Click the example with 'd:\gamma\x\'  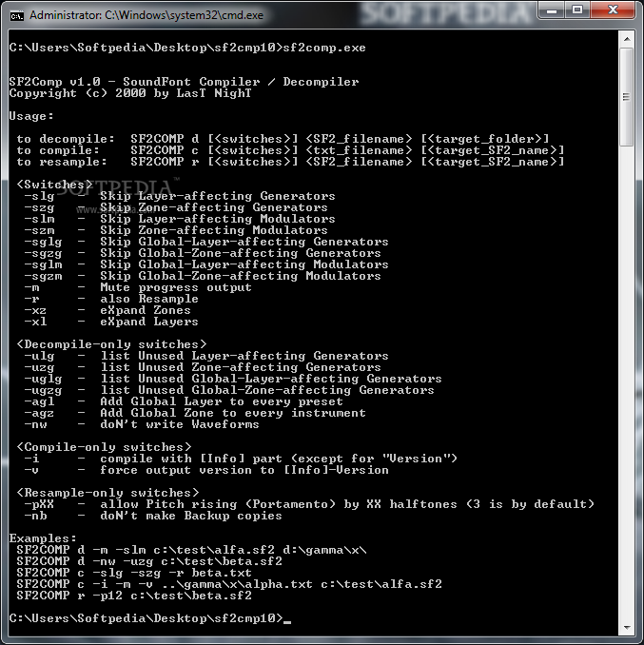point(191,551)
